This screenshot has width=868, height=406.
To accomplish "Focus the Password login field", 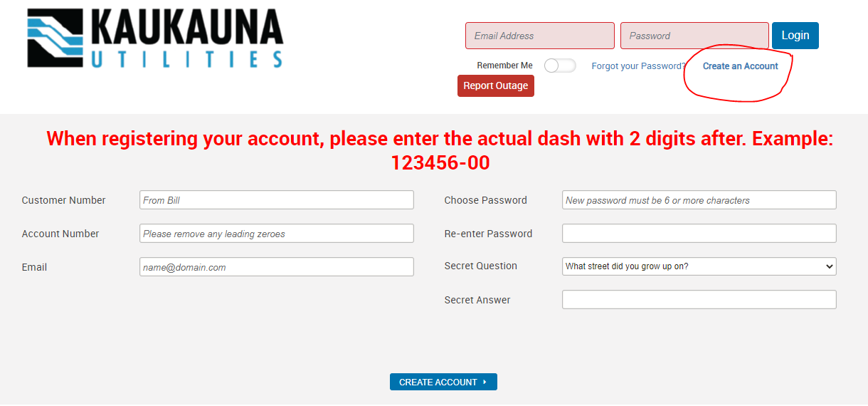I will pos(694,36).
